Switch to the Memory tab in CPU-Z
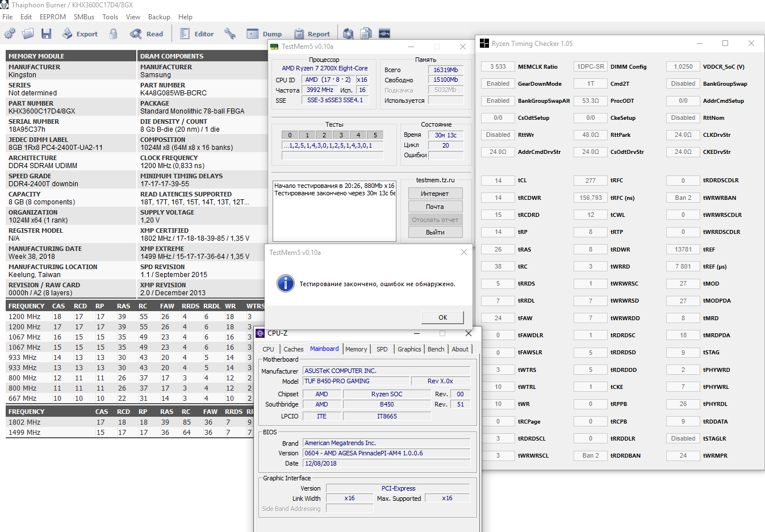This screenshot has width=765, height=532. point(356,349)
